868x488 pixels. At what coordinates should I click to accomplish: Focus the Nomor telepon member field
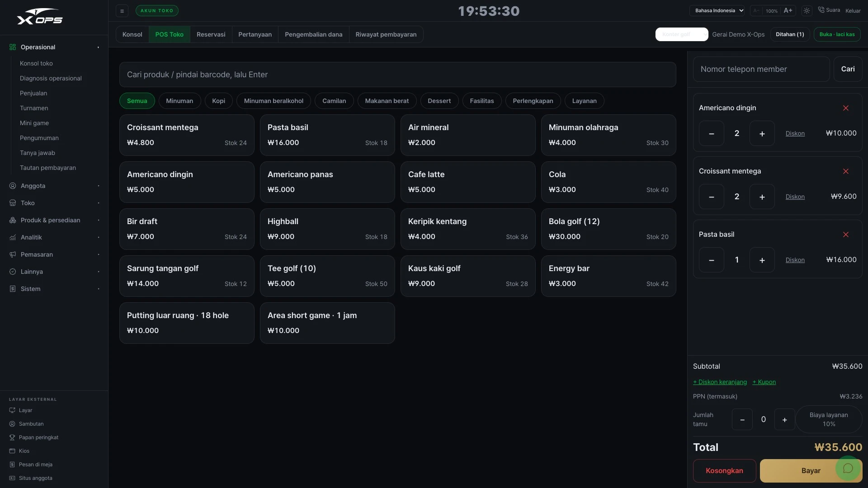(761, 69)
